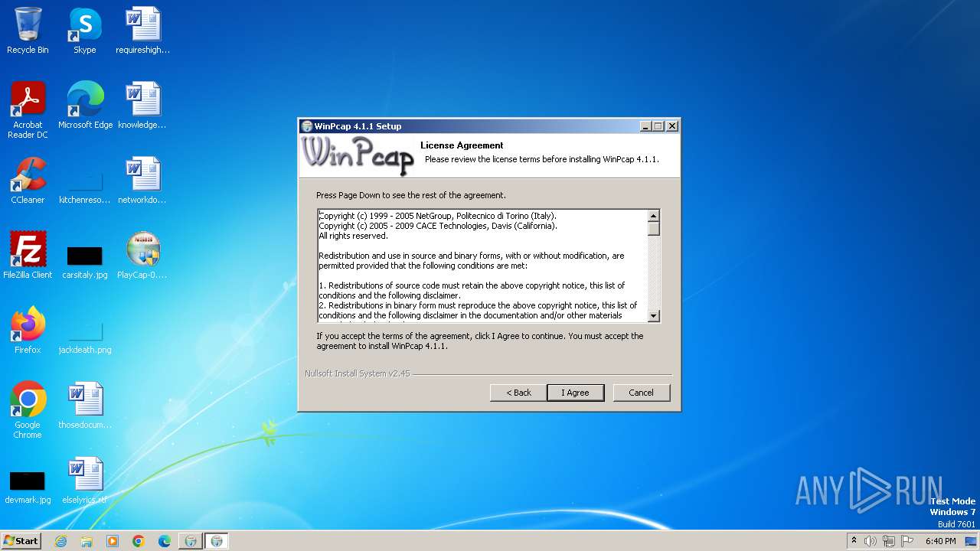Click inside the license agreement text box
The image size is (980, 551).
coord(482,266)
